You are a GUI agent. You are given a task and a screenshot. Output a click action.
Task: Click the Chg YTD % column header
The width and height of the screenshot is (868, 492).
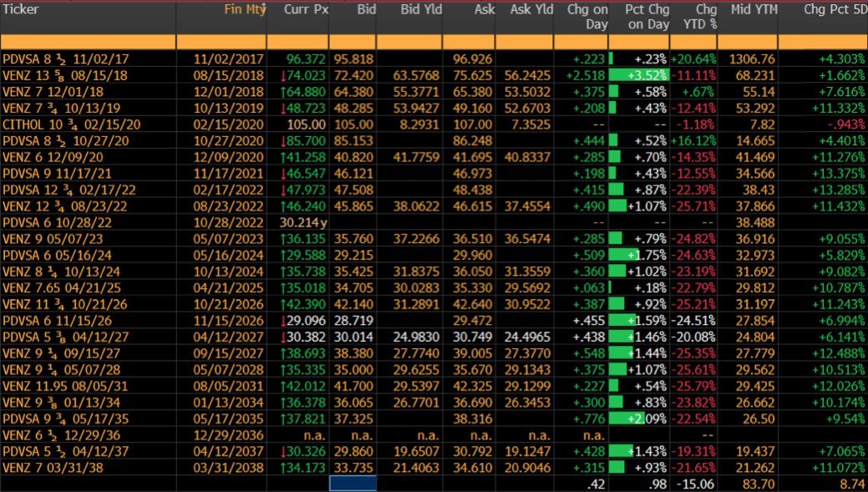tap(700, 18)
